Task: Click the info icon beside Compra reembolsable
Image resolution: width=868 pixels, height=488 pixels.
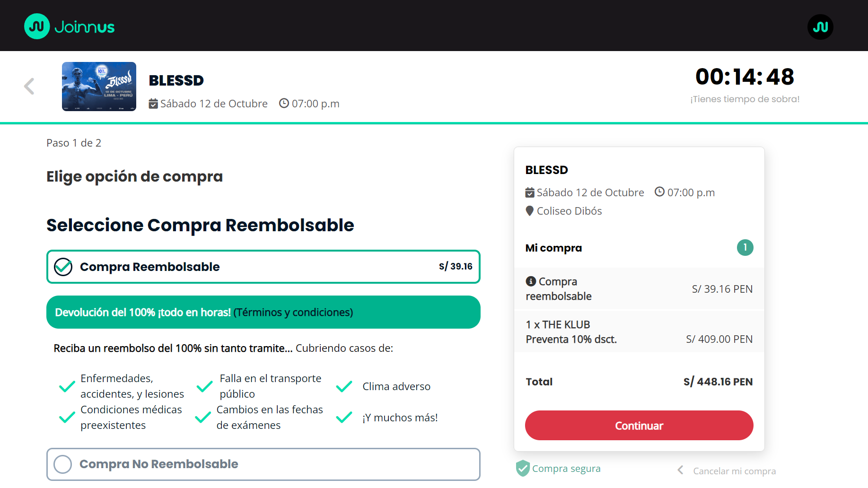Action: point(531,281)
